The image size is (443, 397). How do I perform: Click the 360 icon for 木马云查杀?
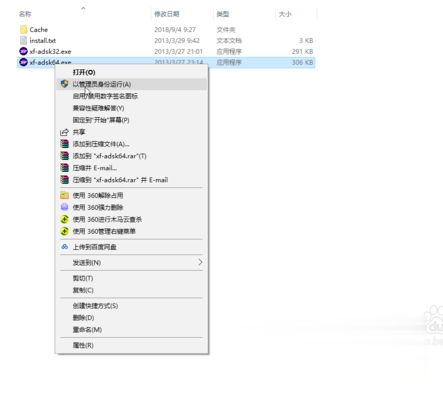[64, 219]
